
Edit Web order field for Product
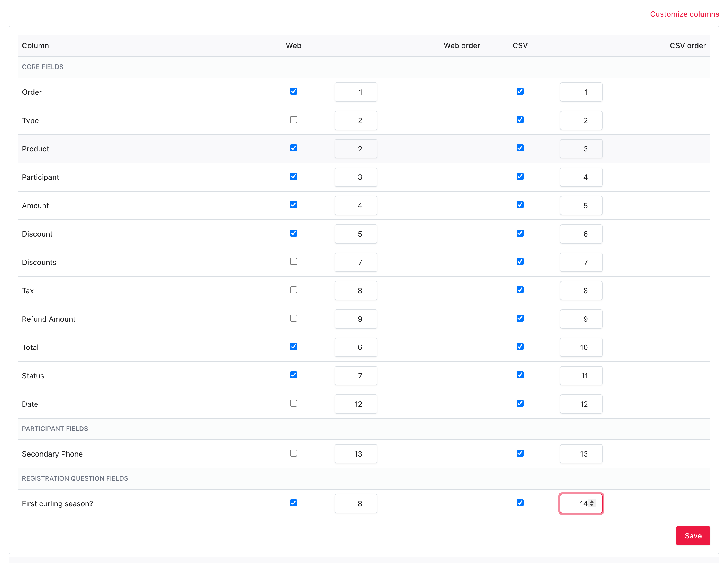click(356, 149)
